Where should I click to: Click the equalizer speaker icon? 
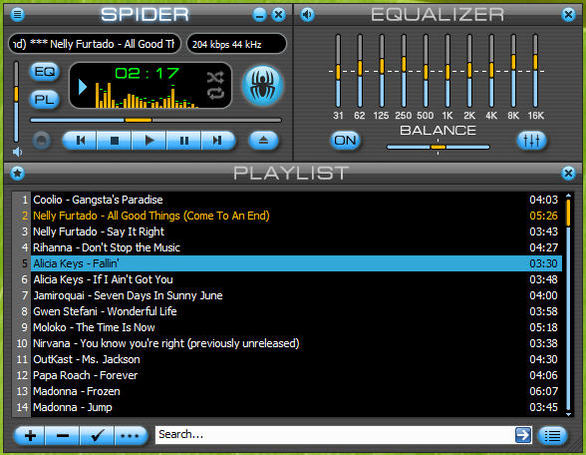(308, 15)
